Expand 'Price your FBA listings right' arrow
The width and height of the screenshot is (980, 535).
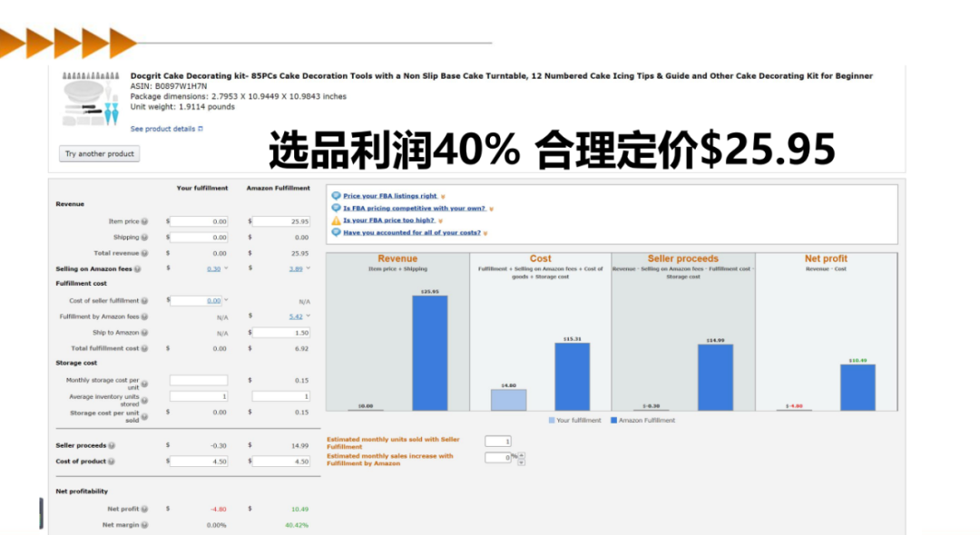click(x=443, y=197)
